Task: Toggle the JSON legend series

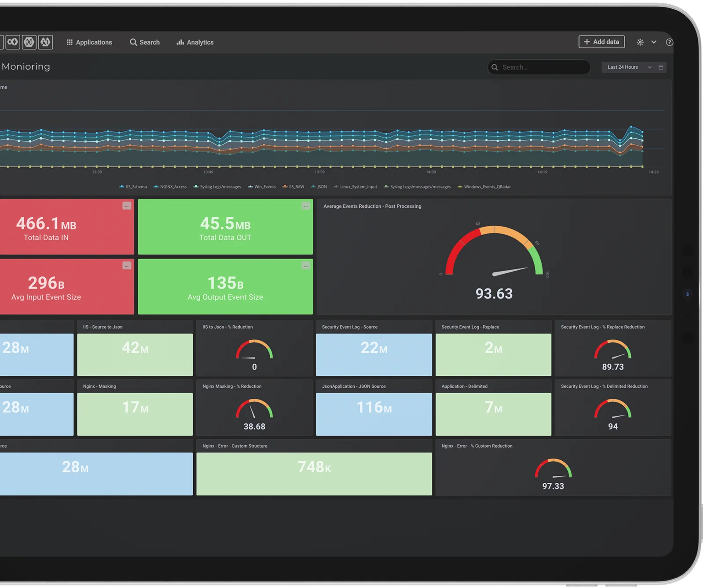Action: [319, 187]
